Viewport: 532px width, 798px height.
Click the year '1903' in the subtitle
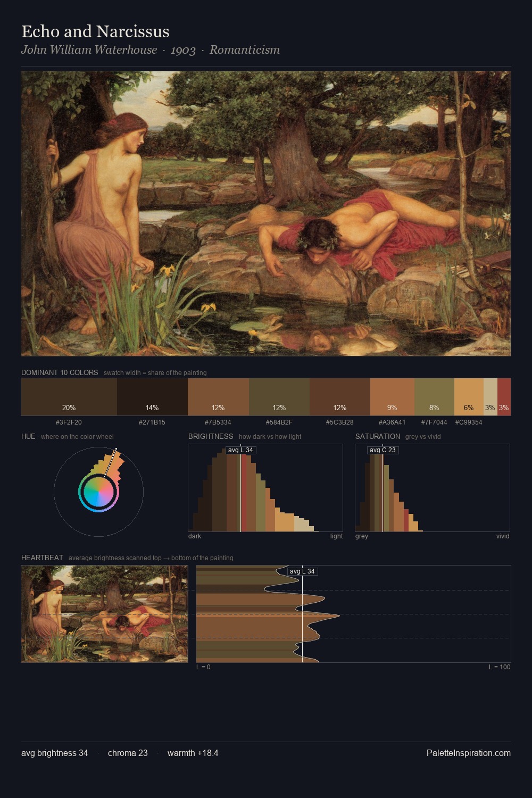183,50
